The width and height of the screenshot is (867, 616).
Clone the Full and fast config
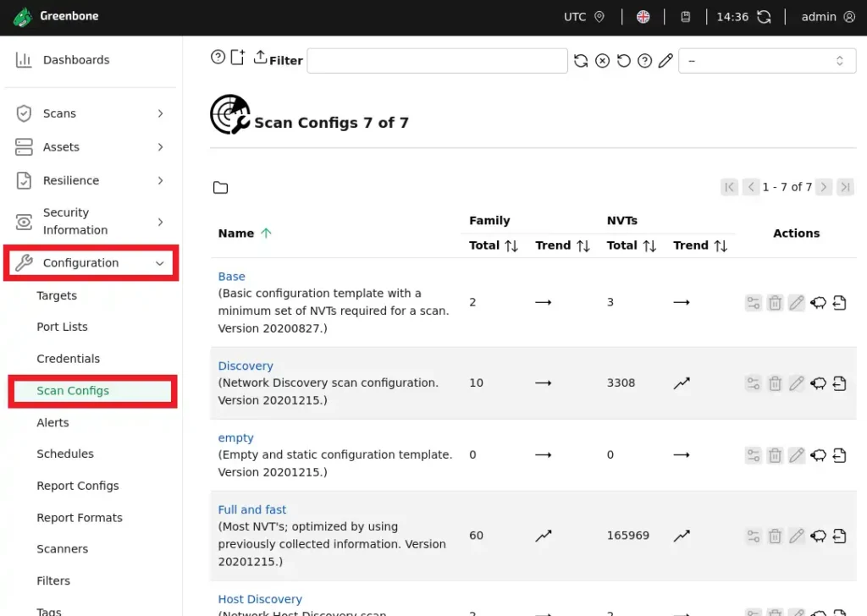pos(818,536)
